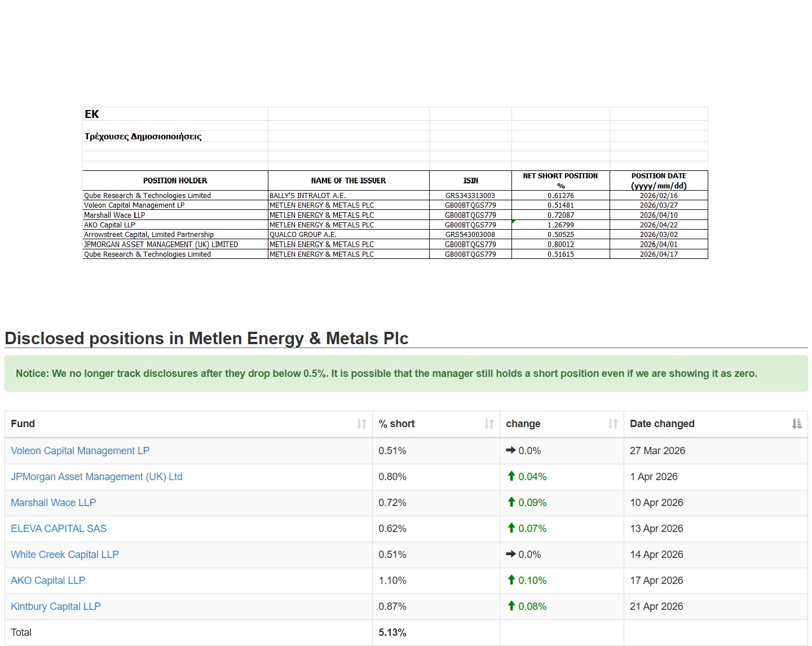
Task: Open White Creek Capital LLP link
Action: 65,555
